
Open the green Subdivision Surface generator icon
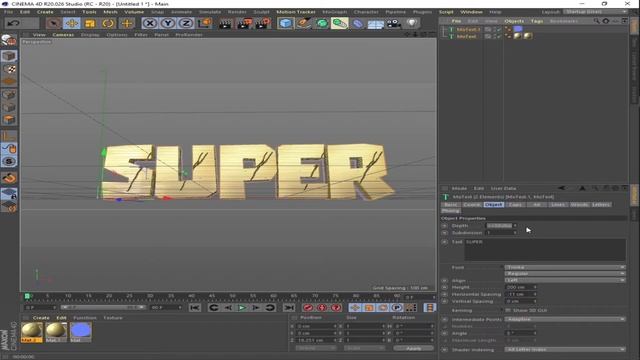coord(322,23)
